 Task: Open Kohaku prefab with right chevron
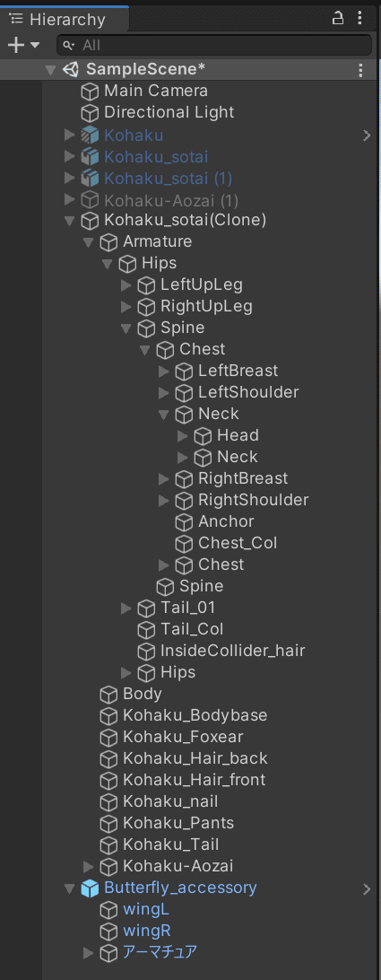click(x=367, y=135)
